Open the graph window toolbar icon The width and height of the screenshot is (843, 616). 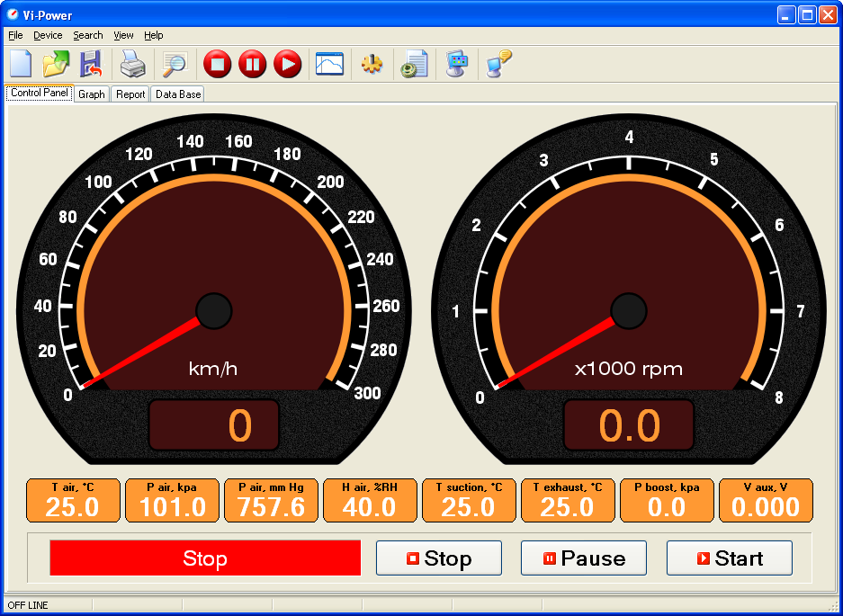coord(329,64)
